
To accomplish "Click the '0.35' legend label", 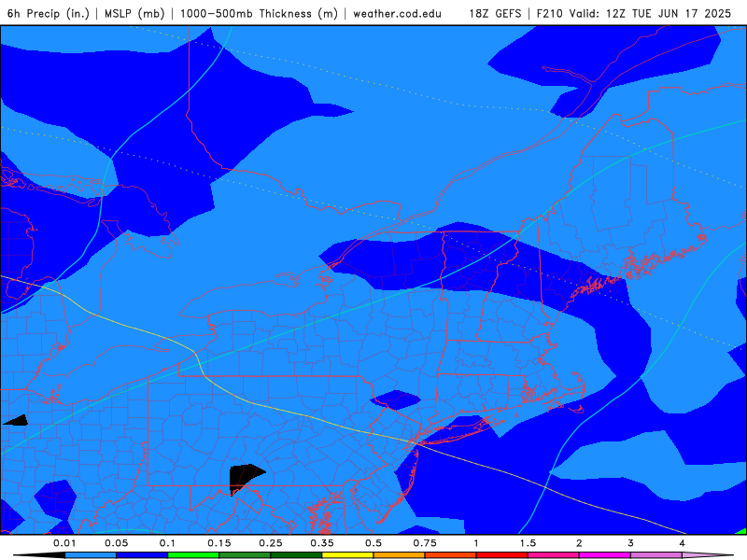I will 322,543.
